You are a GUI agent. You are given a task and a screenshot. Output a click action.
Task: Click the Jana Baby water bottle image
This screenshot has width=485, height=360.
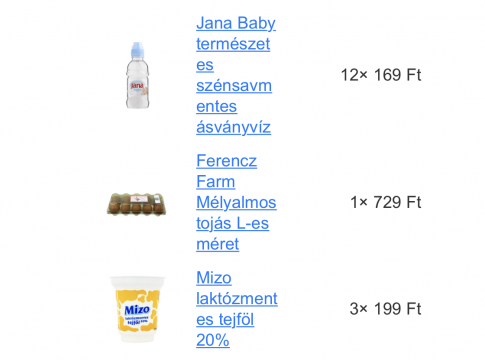(x=137, y=75)
